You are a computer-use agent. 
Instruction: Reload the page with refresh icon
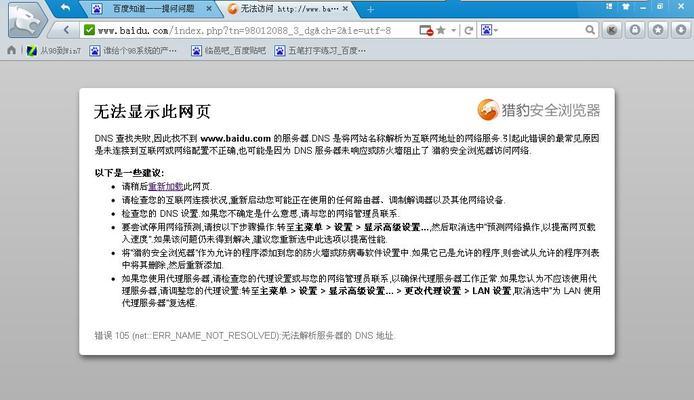pyautogui.click(x=468, y=30)
